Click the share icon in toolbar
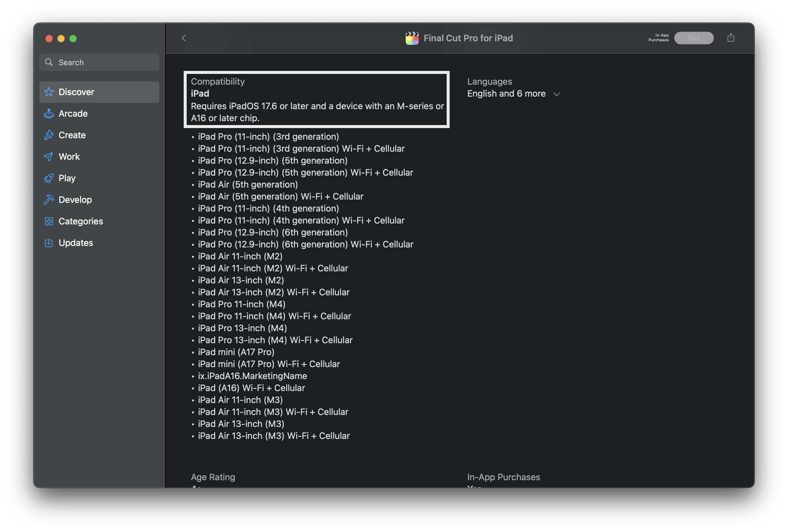 pyautogui.click(x=731, y=38)
